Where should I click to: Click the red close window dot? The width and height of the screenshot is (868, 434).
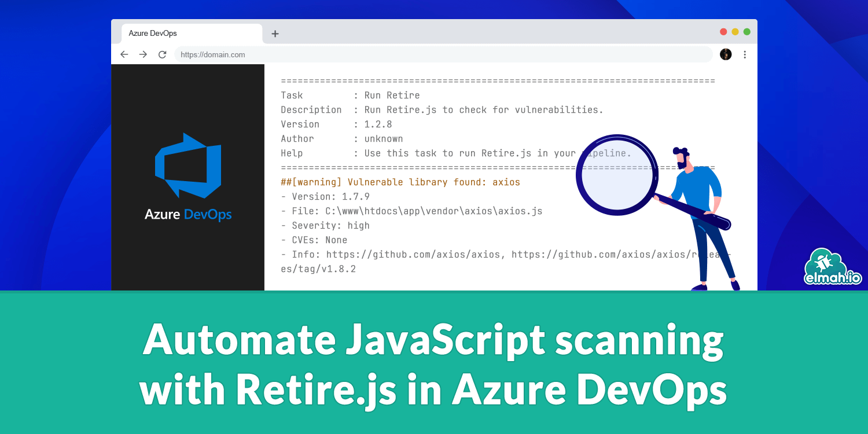[722, 32]
